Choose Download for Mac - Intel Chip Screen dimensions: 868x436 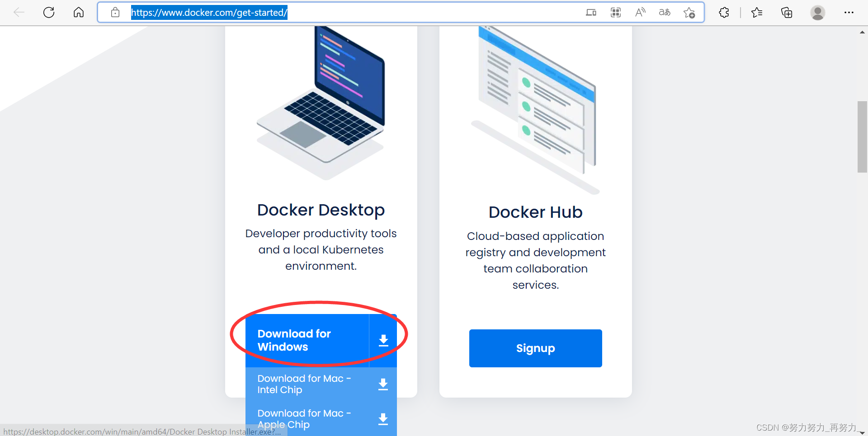coord(304,384)
